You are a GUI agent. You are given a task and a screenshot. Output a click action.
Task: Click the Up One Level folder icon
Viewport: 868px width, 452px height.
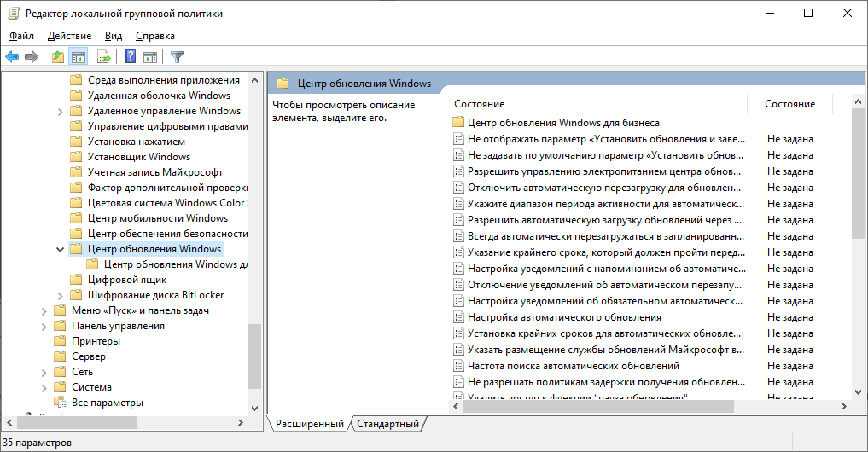tap(57, 57)
